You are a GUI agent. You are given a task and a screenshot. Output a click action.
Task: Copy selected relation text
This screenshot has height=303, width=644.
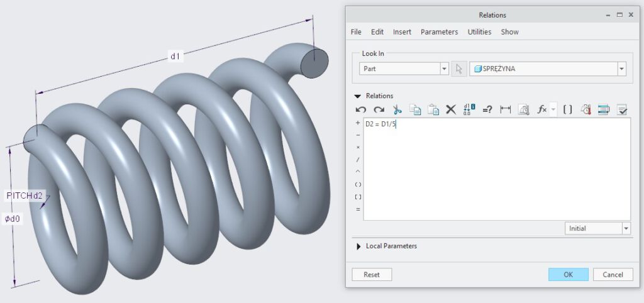415,109
